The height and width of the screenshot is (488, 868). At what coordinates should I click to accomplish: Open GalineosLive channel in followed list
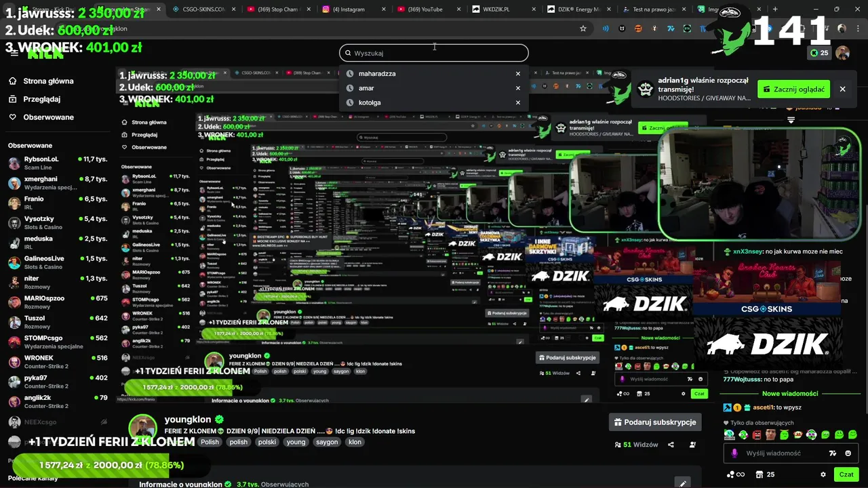[58, 262]
